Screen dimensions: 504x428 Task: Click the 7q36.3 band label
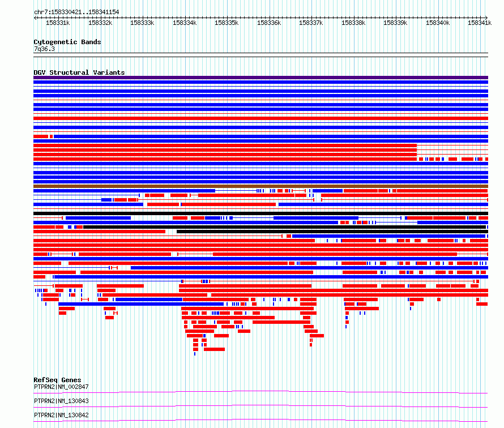coord(44,49)
